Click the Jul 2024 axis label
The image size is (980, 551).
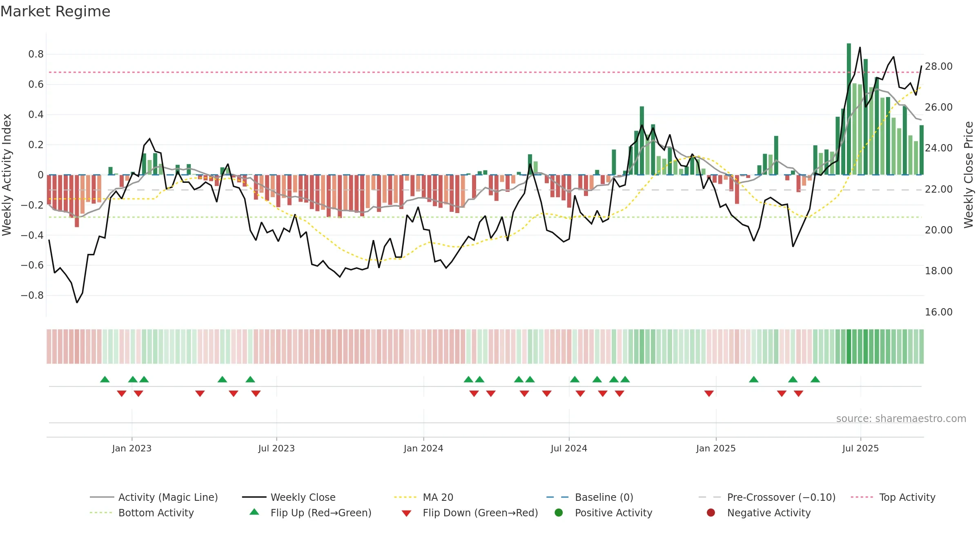click(569, 448)
